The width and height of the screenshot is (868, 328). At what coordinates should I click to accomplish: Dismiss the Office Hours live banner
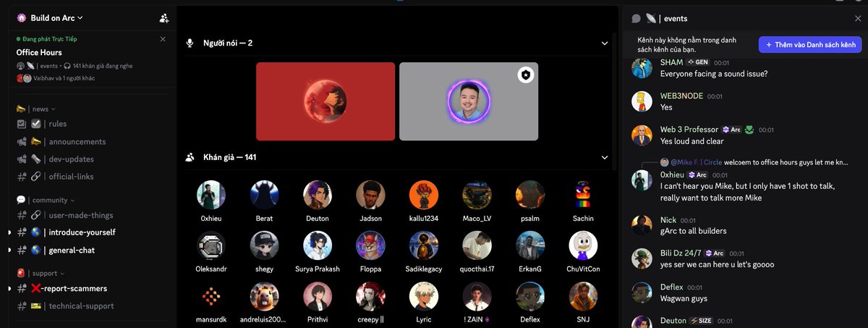coord(163,39)
